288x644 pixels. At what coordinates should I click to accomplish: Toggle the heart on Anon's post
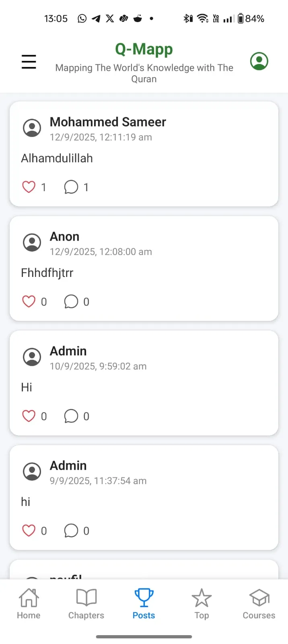click(29, 301)
